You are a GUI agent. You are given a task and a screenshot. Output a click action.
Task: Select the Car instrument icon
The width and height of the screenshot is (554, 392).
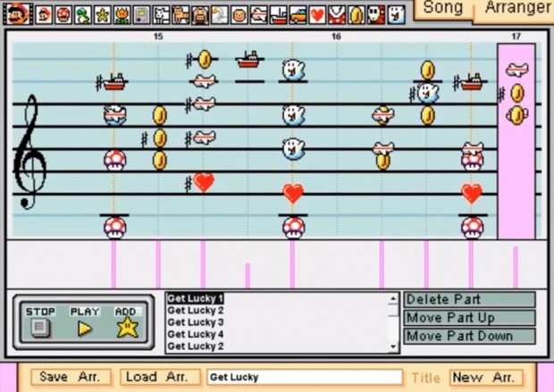[x=298, y=15]
